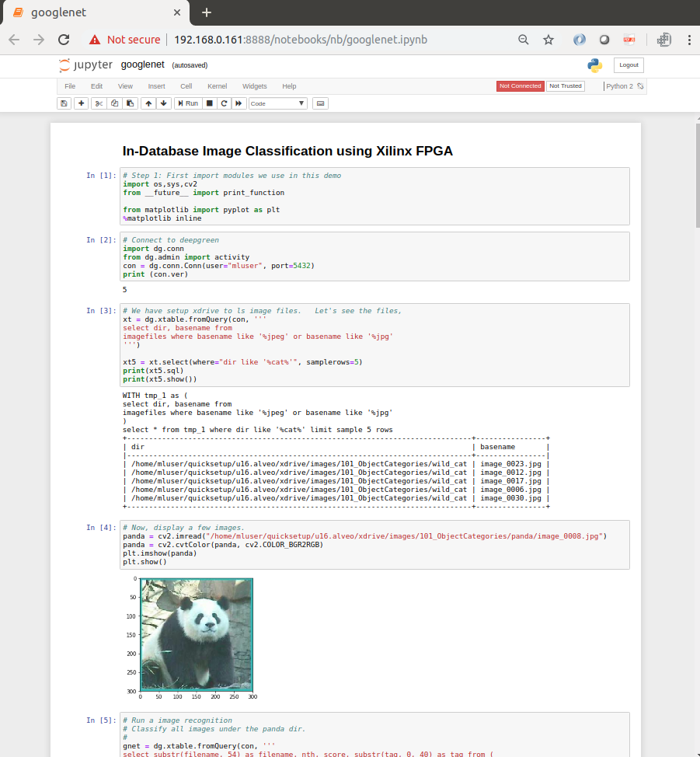Click the Python 2 kernel indicator
Screen dimensions: 700x757
tap(619, 86)
